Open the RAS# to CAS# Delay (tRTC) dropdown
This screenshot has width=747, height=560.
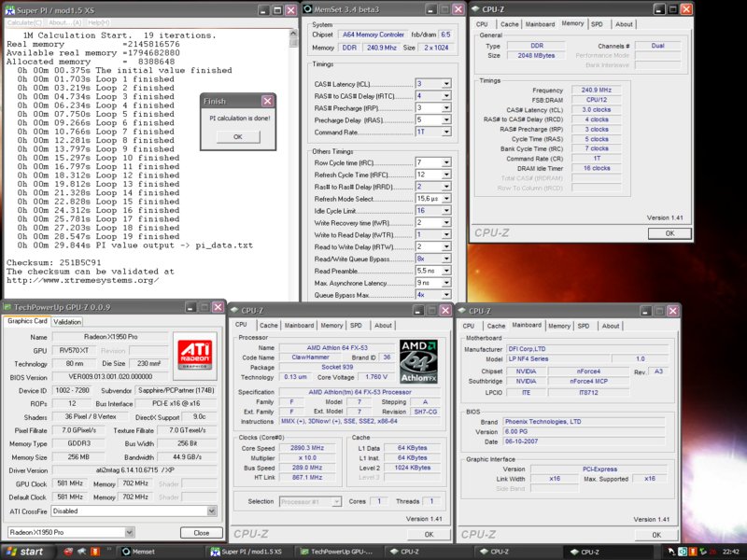point(446,96)
